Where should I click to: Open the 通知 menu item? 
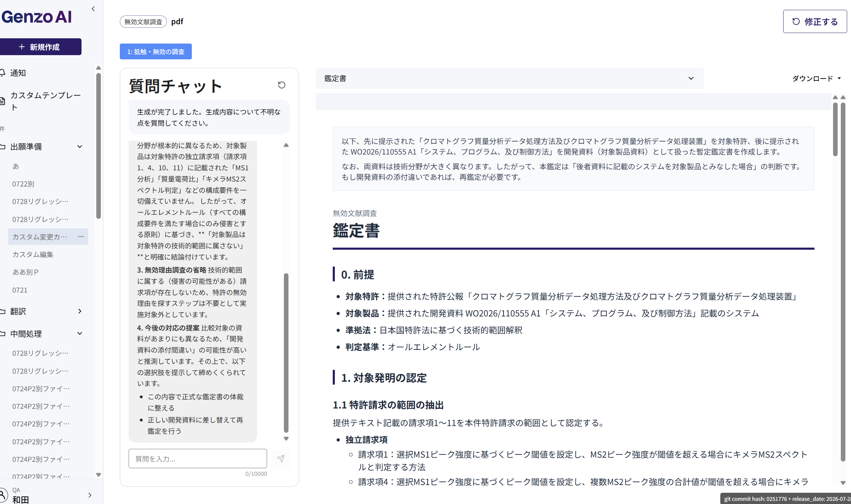[x=18, y=73]
